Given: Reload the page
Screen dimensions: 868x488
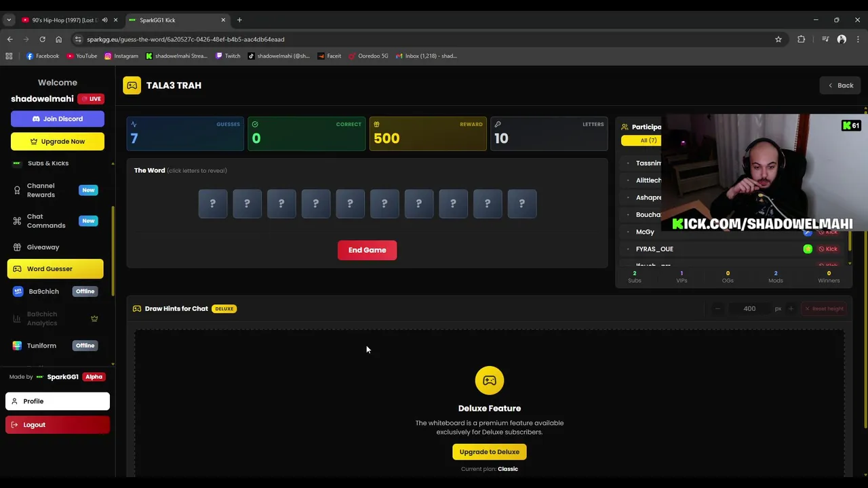Looking at the screenshot, I should [x=42, y=39].
